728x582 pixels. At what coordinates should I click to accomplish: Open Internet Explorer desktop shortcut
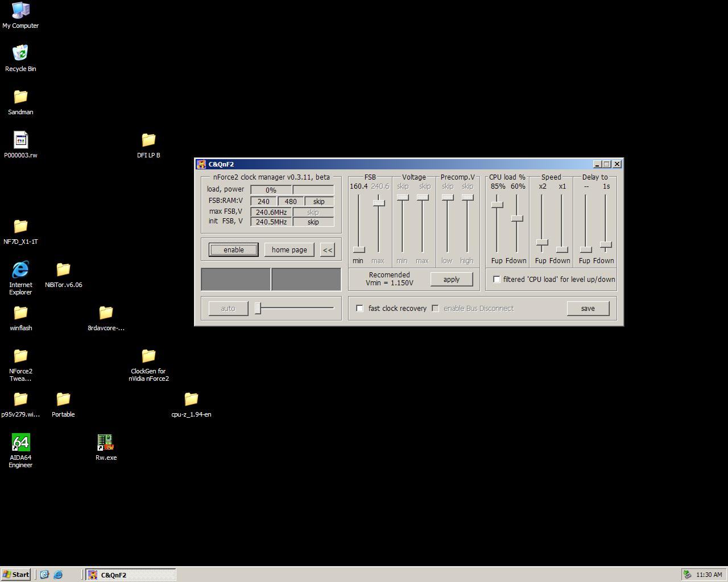(20, 278)
